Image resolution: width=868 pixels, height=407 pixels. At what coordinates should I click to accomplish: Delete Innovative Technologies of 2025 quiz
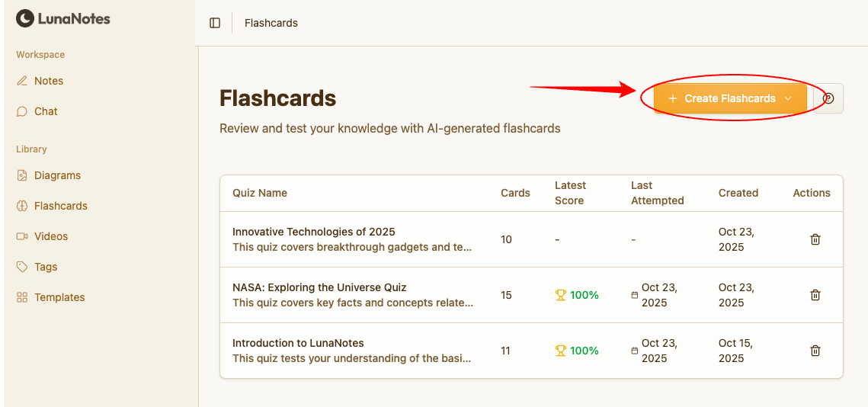[x=815, y=239]
